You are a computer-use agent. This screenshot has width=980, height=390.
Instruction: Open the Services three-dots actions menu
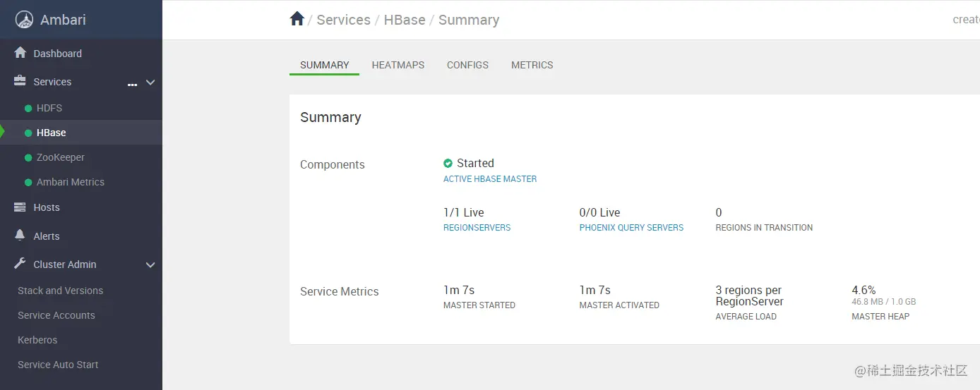point(132,84)
